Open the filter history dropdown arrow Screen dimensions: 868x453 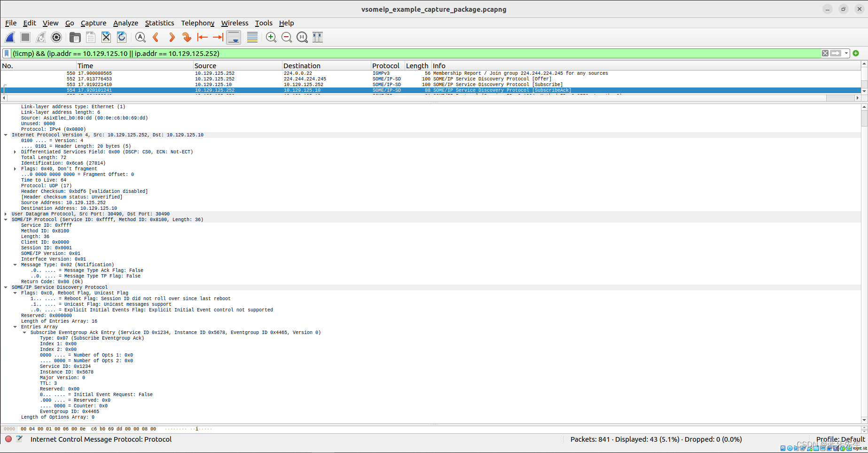(846, 53)
